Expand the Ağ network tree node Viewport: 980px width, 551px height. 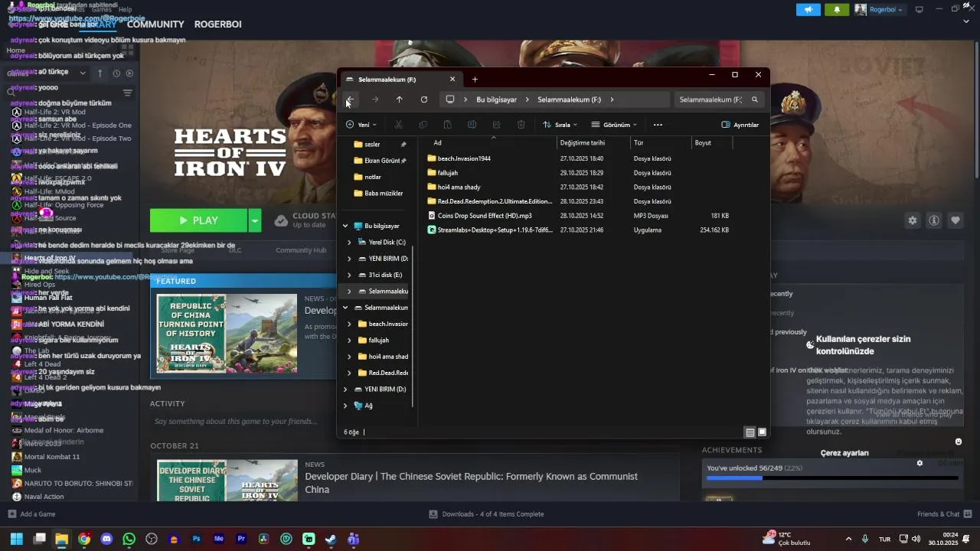[345, 406]
